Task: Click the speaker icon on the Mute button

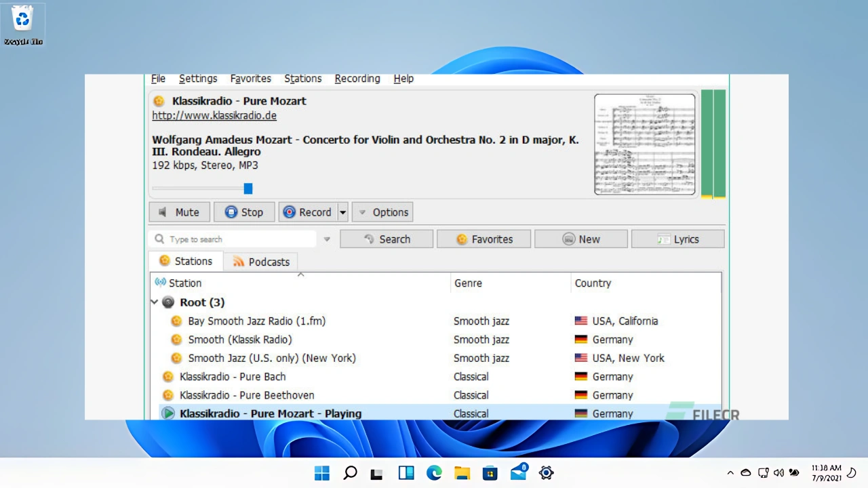Action: pyautogui.click(x=163, y=212)
